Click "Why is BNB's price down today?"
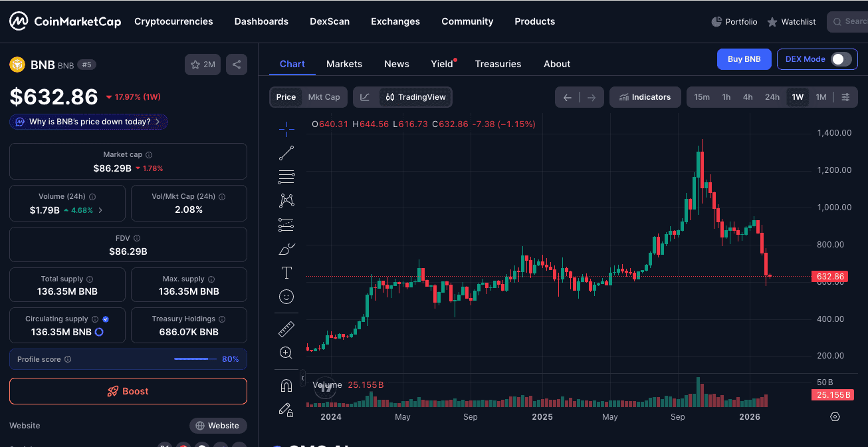 (x=89, y=122)
